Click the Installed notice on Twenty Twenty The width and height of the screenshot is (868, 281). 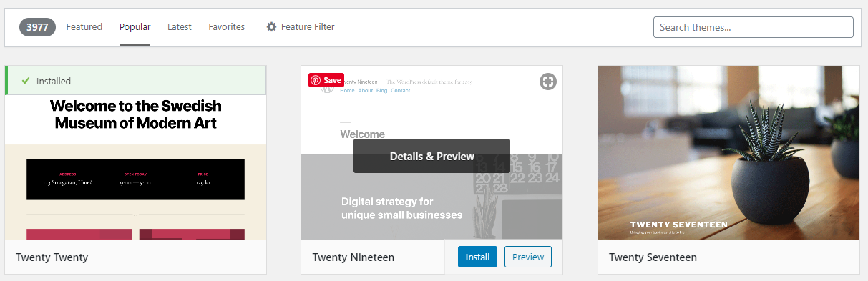pos(136,81)
